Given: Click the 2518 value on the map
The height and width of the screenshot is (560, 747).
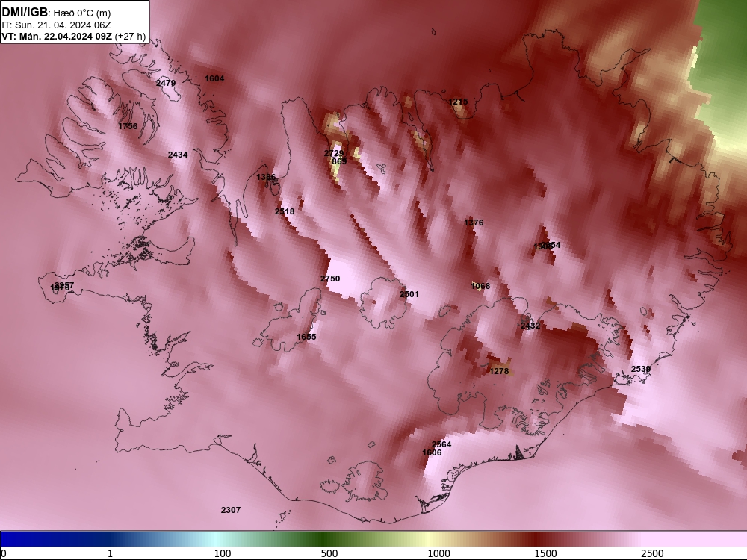Looking at the screenshot, I should [x=285, y=211].
